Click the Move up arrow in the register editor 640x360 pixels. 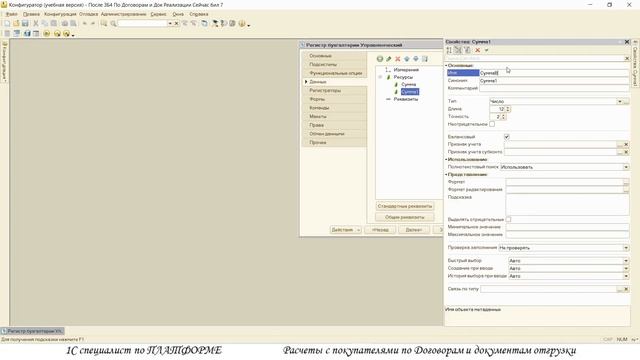point(407,59)
